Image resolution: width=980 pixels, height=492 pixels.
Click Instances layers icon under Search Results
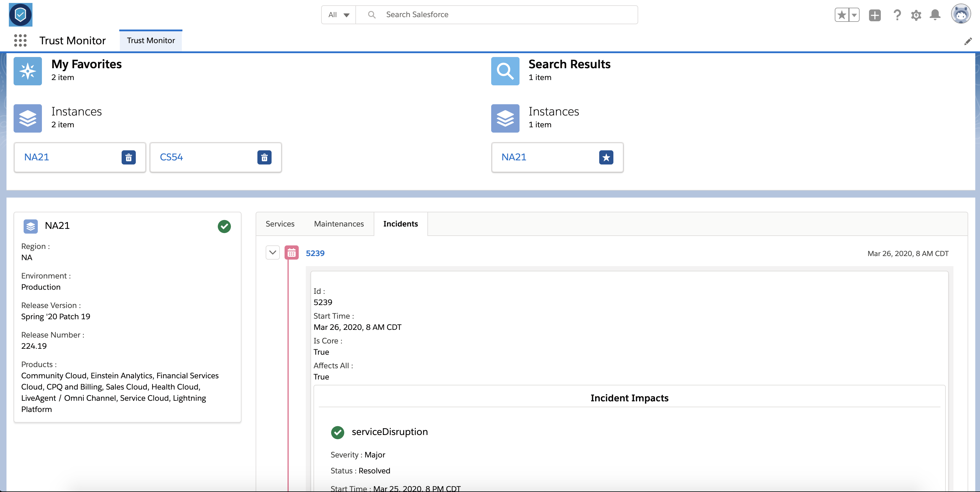(505, 118)
